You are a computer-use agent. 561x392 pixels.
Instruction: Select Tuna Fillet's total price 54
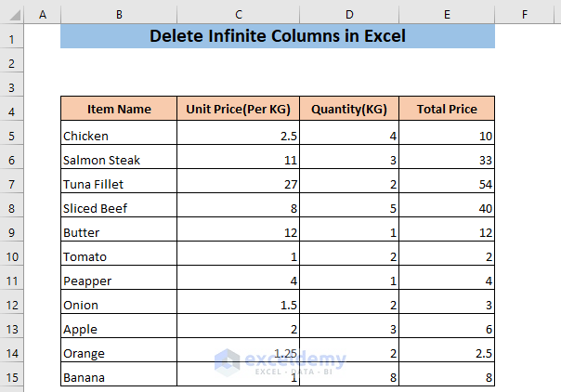(x=447, y=184)
